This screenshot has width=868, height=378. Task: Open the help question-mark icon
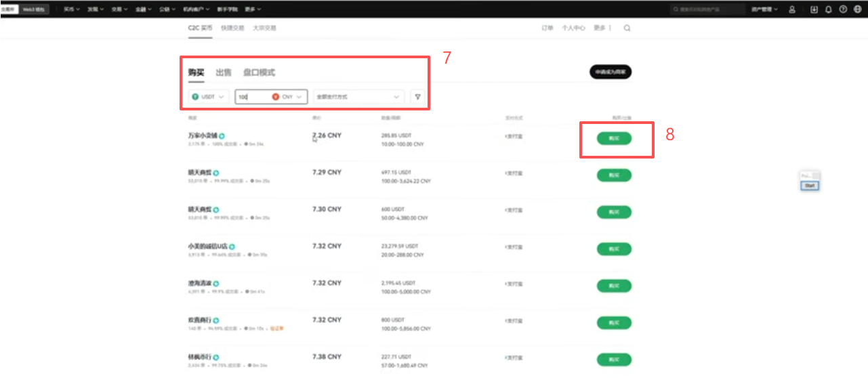point(843,9)
